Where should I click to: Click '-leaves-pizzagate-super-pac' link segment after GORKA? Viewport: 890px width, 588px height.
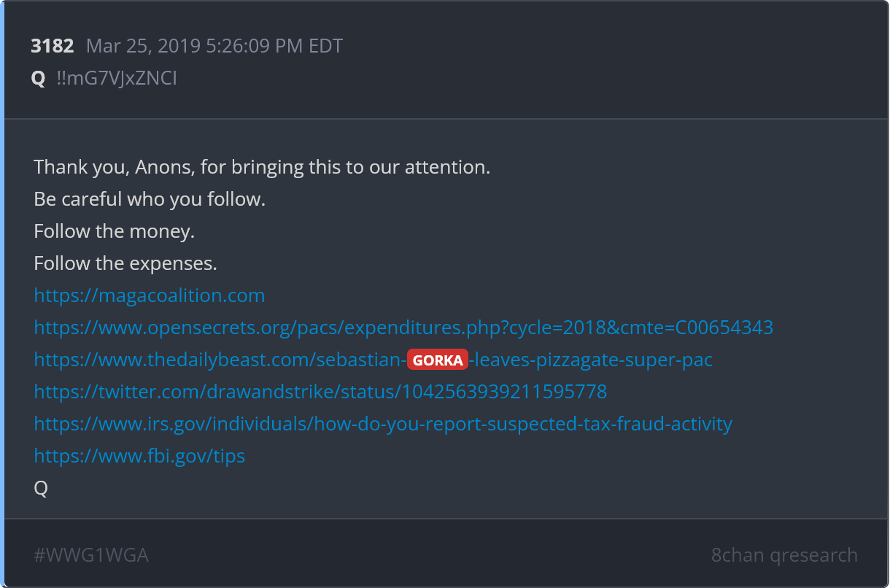coord(591,360)
